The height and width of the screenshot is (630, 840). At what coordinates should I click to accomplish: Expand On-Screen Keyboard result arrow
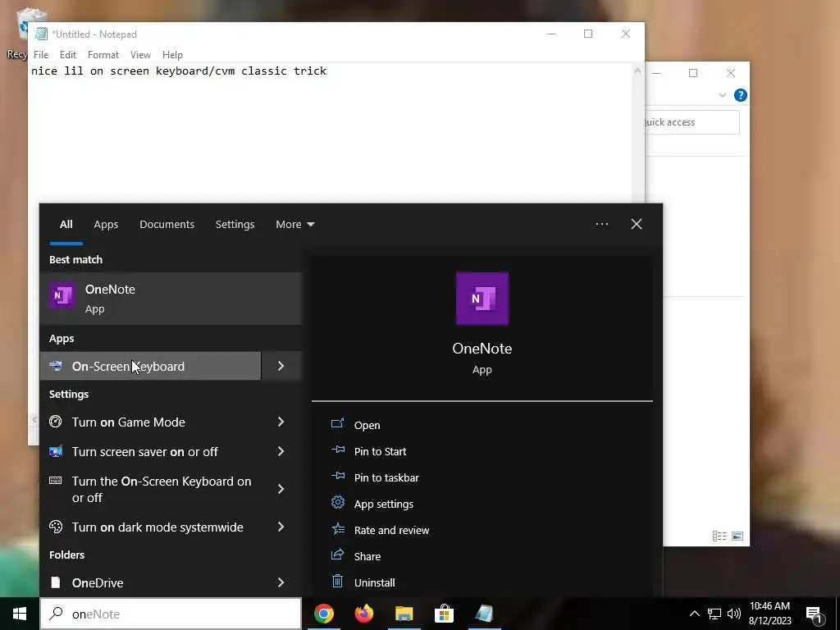[x=281, y=366]
